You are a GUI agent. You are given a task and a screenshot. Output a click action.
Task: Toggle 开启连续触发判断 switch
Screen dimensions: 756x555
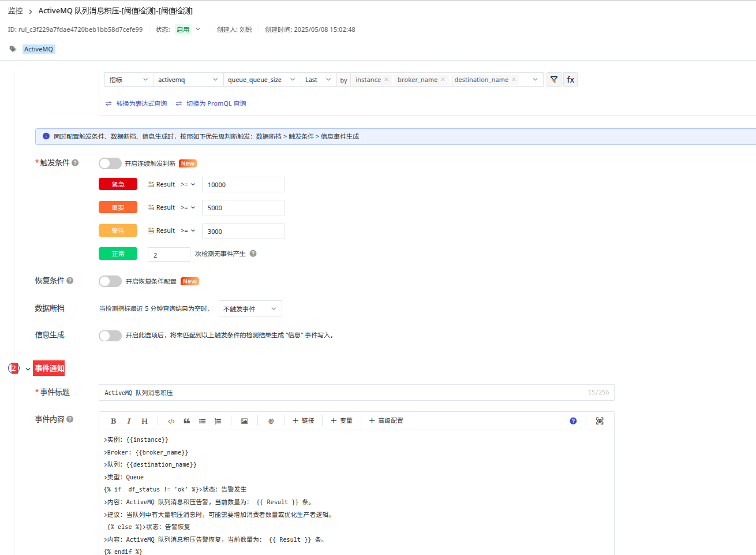pos(110,163)
